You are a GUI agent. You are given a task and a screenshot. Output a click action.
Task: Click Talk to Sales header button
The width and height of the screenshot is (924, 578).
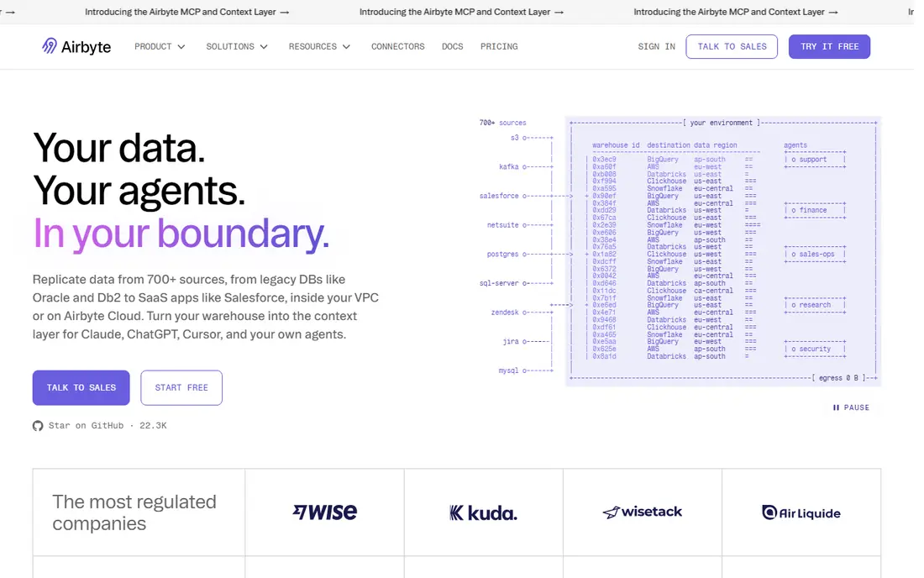click(x=732, y=46)
